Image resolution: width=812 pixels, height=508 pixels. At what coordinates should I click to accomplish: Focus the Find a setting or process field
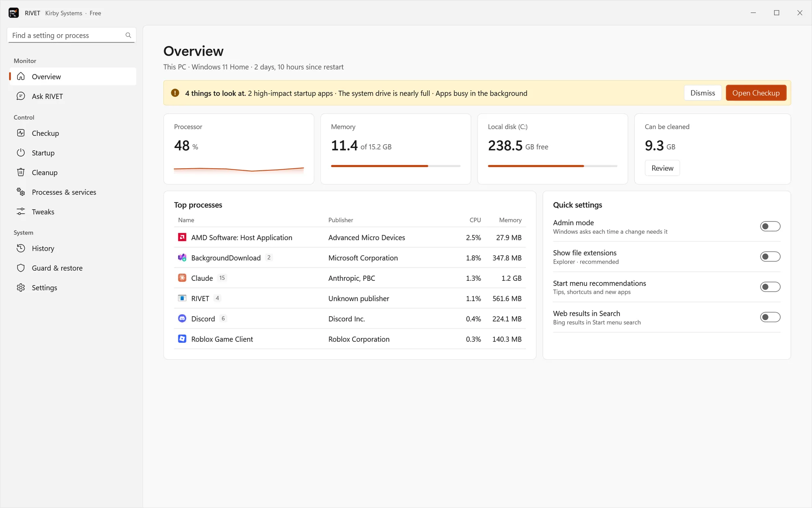71,35
